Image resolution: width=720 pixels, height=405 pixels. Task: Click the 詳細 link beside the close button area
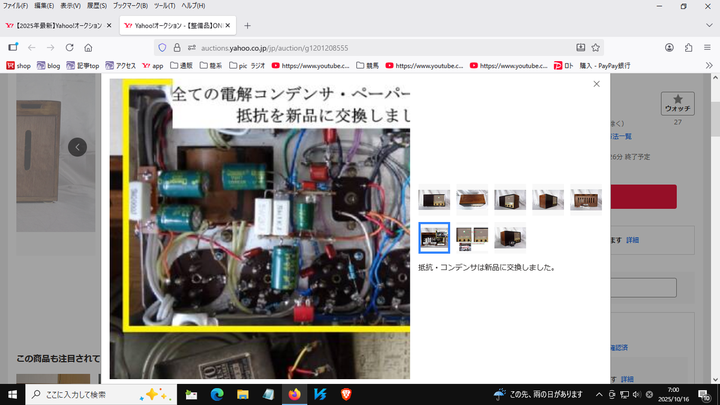coord(632,240)
